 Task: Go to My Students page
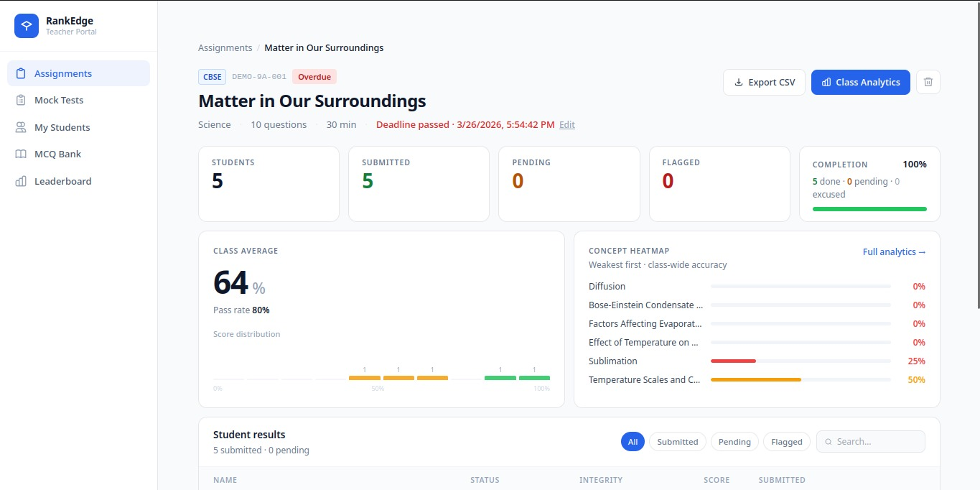(78, 127)
